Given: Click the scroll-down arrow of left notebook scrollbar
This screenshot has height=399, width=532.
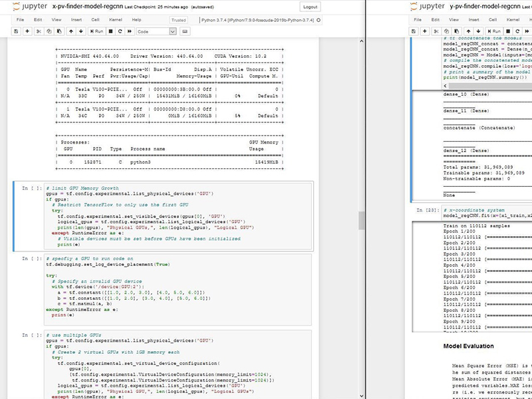Looking at the screenshot, I should pyautogui.click(x=361, y=396).
